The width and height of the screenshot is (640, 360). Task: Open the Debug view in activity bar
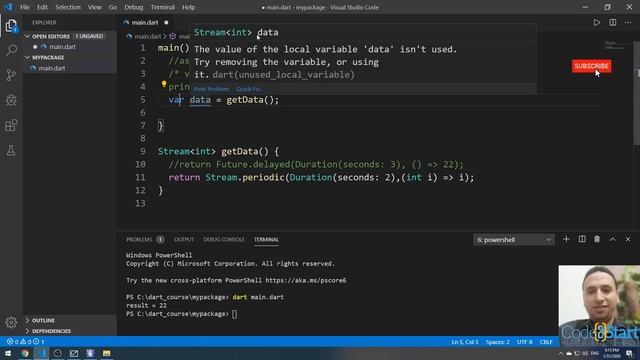[x=11, y=100]
